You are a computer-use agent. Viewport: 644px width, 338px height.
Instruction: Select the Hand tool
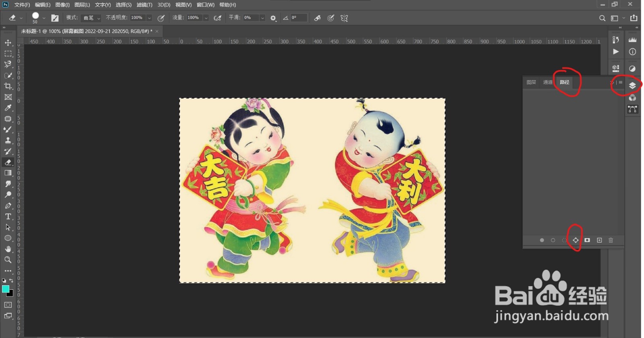click(x=8, y=249)
